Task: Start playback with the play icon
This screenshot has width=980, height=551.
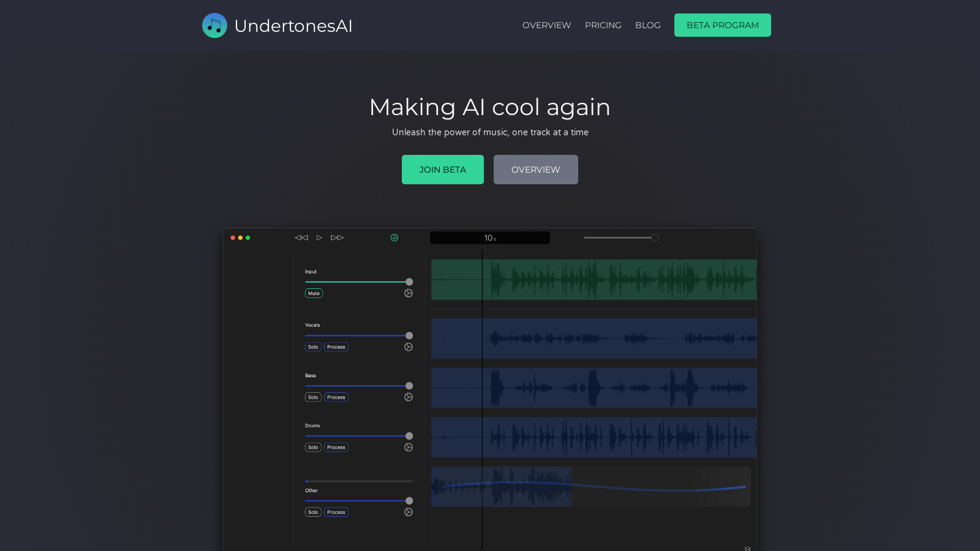Action: tap(319, 238)
